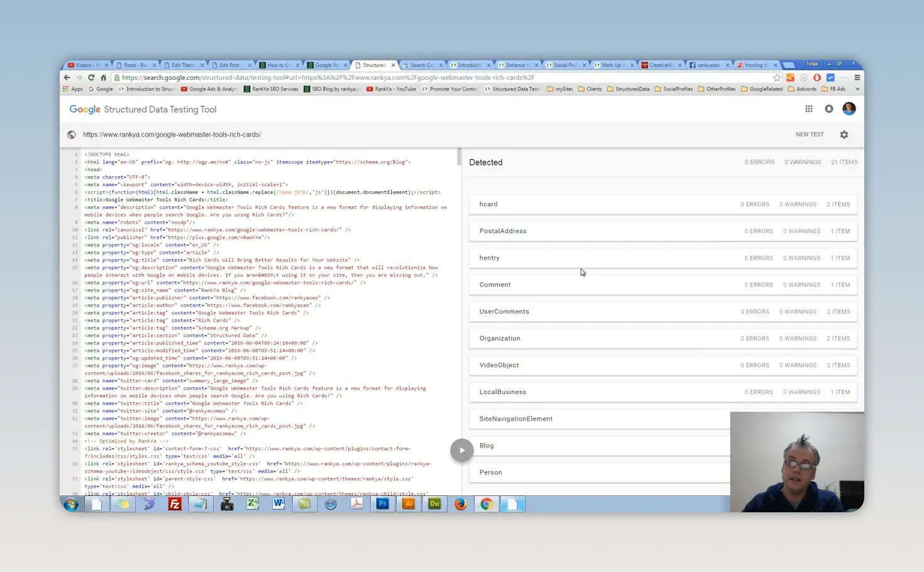The width and height of the screenshot is (924, 572).
Task: Open Firefox from the taskbar
Action: click(x=461, y=504)
